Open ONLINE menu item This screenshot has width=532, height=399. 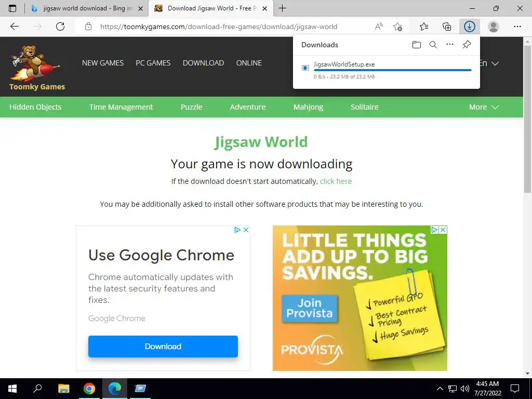pyautogui.click(x=249, y=63)
